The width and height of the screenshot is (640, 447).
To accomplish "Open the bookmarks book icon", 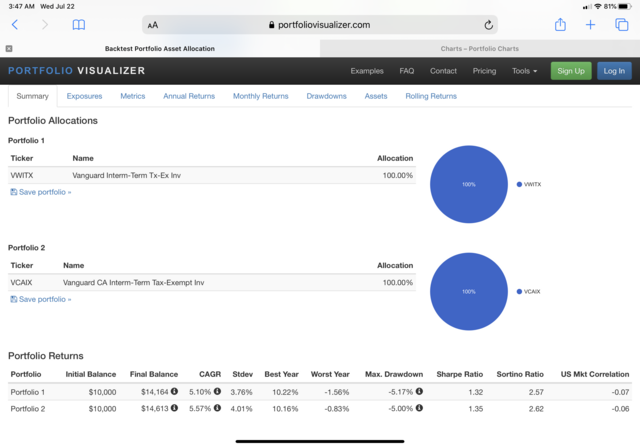I will pos(79,25).
